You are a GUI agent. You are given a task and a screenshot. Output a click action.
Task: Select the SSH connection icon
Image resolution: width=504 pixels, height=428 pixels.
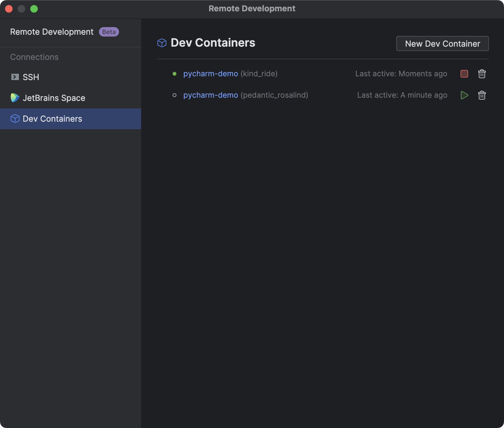14,77
